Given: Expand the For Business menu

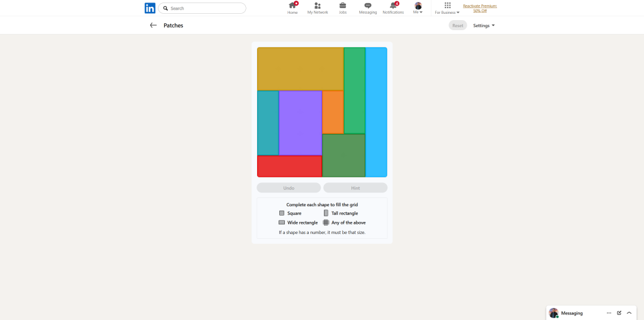Looking at the screenshot, I should pos(447,8).
